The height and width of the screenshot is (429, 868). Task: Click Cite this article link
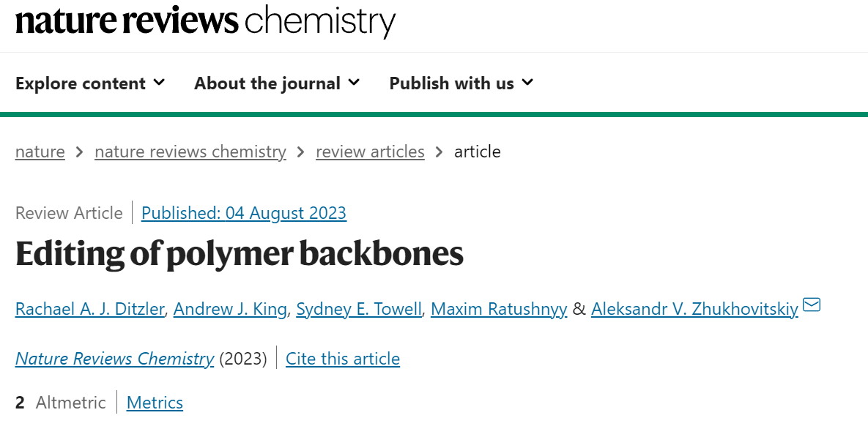click(x=343, y=358)
